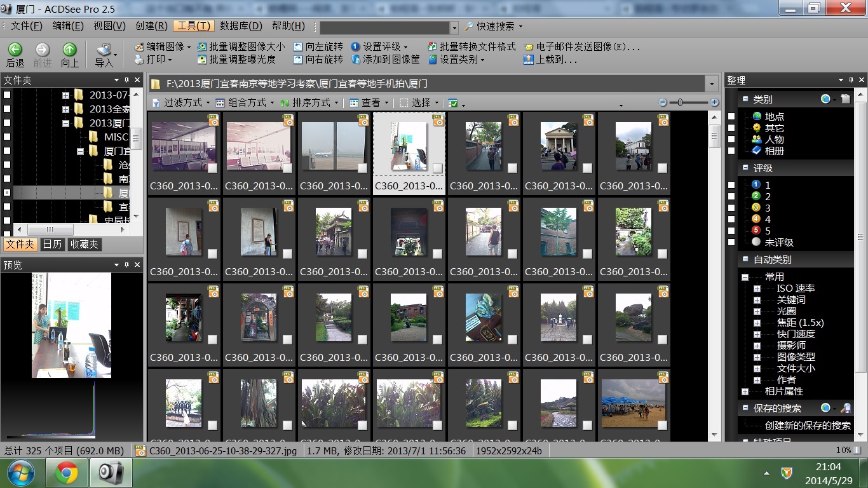The image size is (868, 488).
Task: Check the rating 1 checkbox
Action: click(731, 185)
